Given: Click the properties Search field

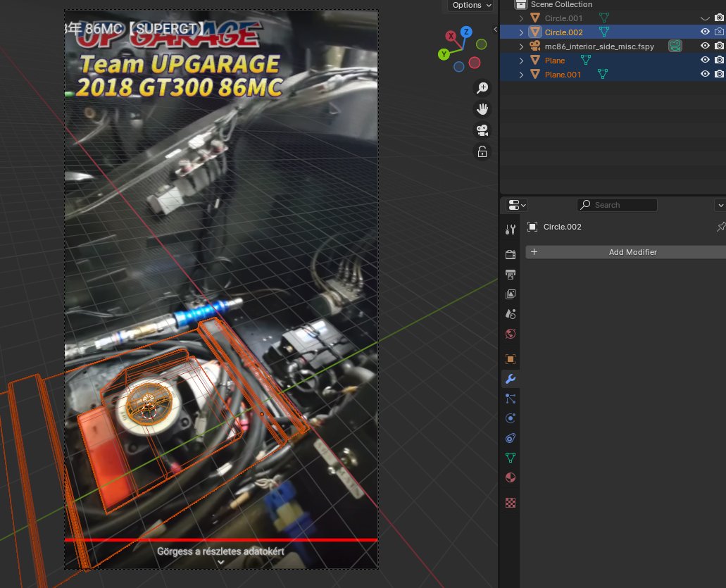Looking at the screenshot, I should tap(617, 205).
